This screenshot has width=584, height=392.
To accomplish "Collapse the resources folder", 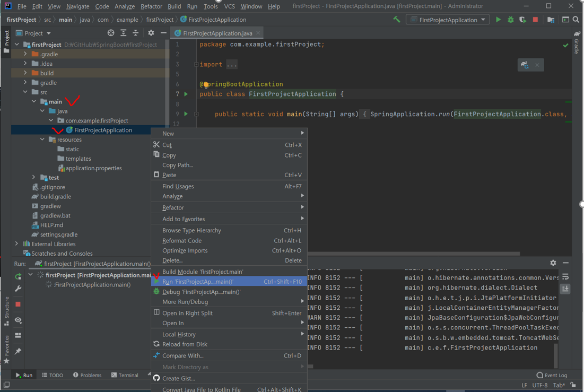I will point(42,140).
